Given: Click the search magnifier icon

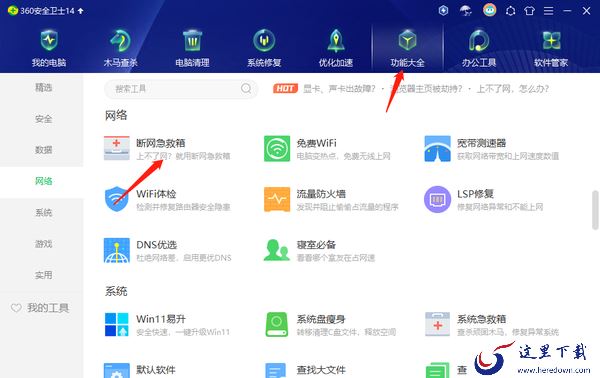Looking at the screenshot, I should [x=246, y=89].
